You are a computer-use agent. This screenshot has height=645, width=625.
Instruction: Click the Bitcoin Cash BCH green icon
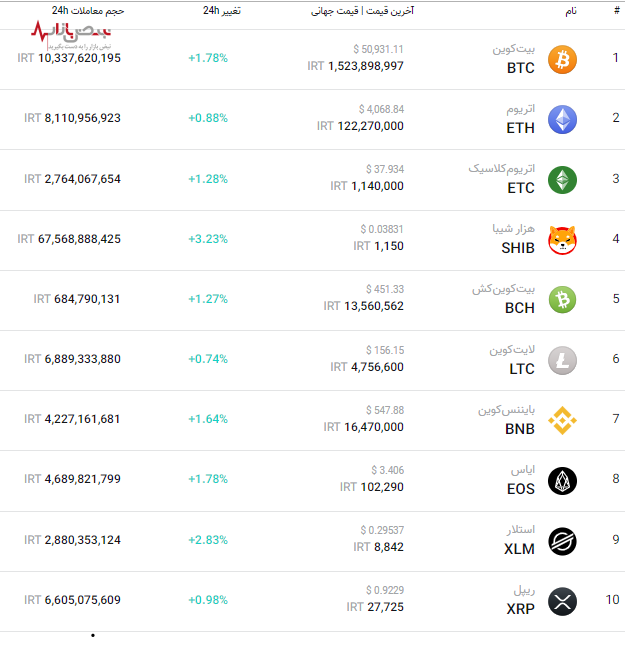pos(562,299)
